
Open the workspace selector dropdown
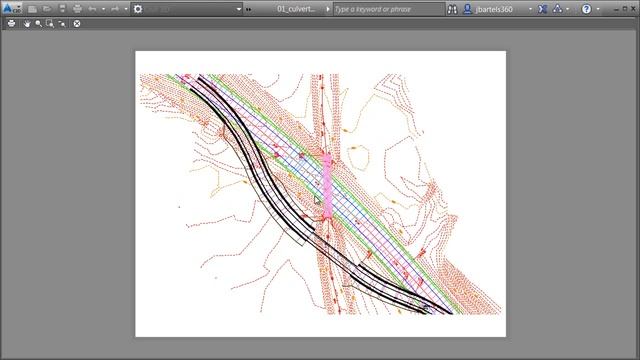[x=239, y=9]
